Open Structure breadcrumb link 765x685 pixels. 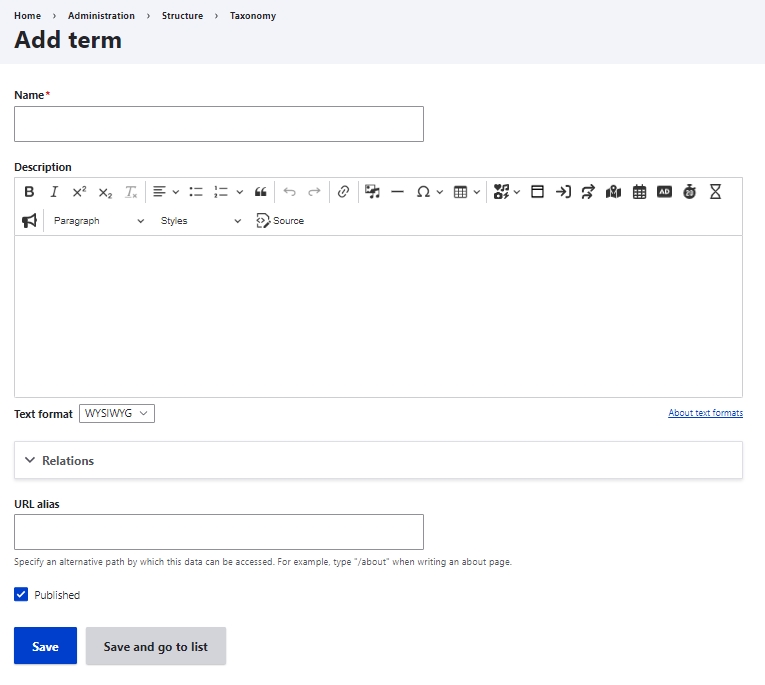tap(182, 16)
